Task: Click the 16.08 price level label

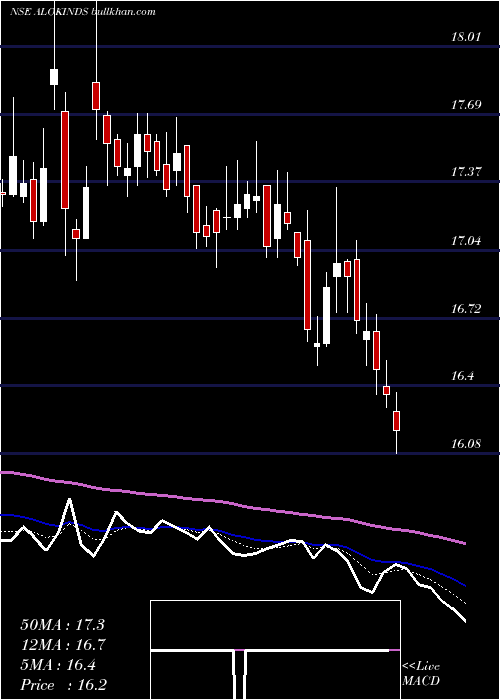Action: point(466,444)
